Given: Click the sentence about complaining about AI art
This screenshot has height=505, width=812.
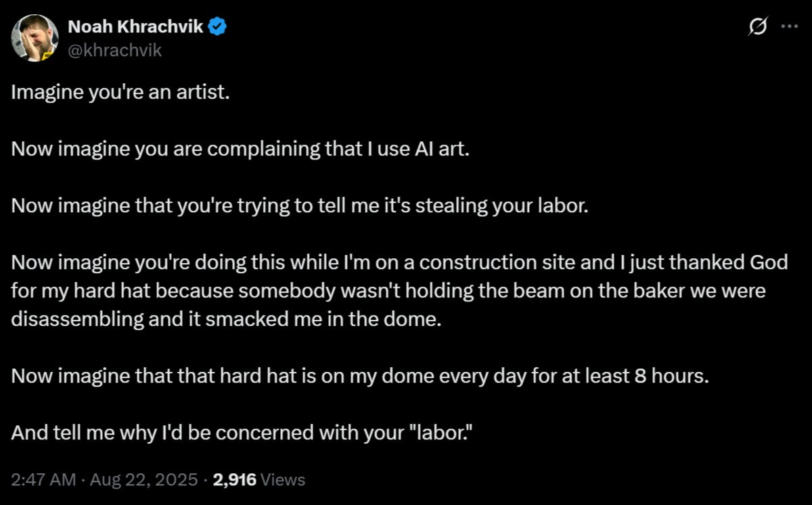Looking at the screenshot, I should click(240, 149).
